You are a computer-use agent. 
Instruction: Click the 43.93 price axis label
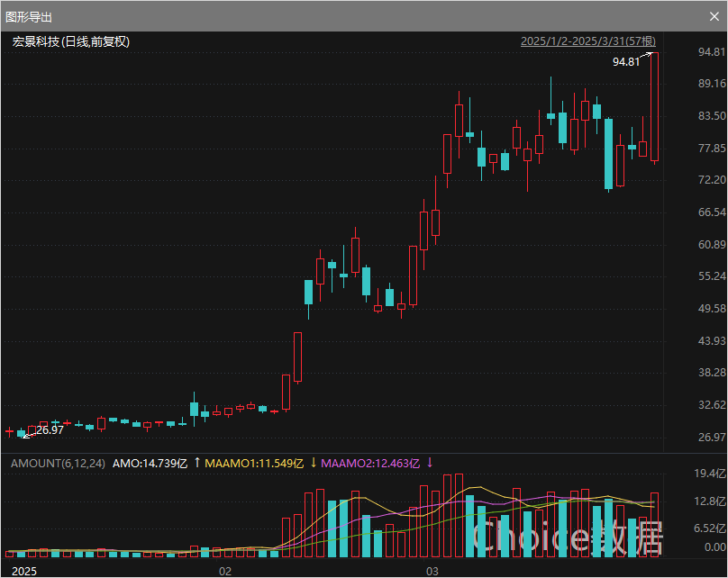[712, 341]
